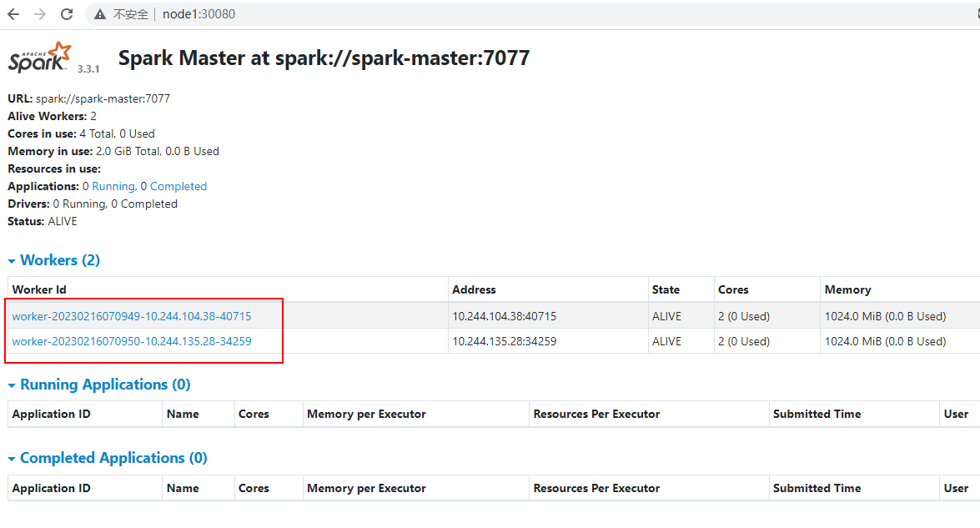Click the Apache Spark logo
980x528 pixels.
click(x=40, y=58)
